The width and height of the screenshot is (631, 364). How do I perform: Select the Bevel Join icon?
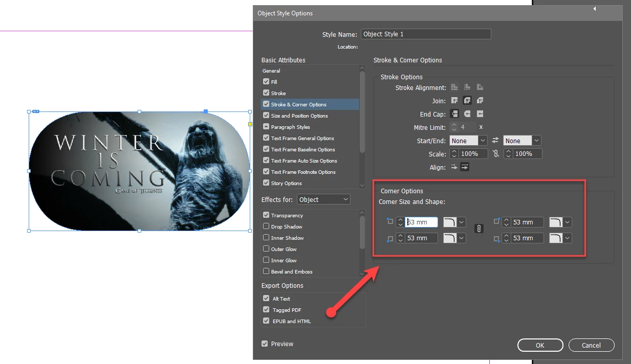(x=480, y=101)
